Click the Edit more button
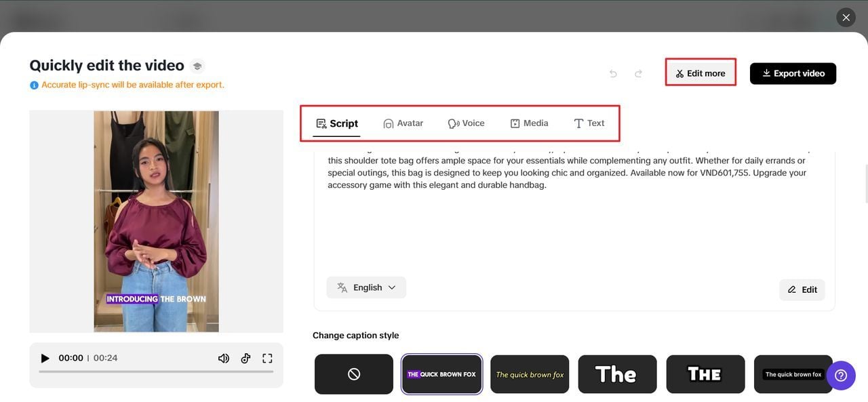 click(700, 73)
